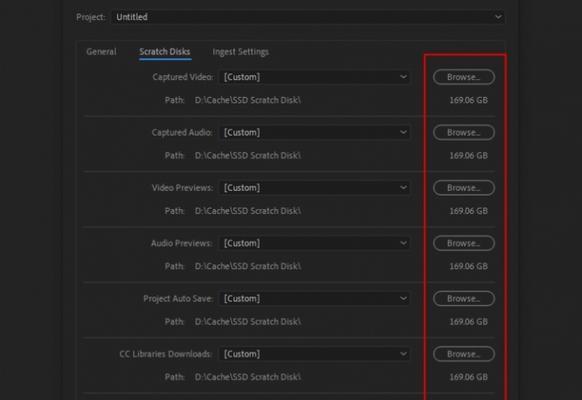Click the Video Previews dropdown chevron arrow
Screen dimensions: 582x400
[x=403, y=188]
